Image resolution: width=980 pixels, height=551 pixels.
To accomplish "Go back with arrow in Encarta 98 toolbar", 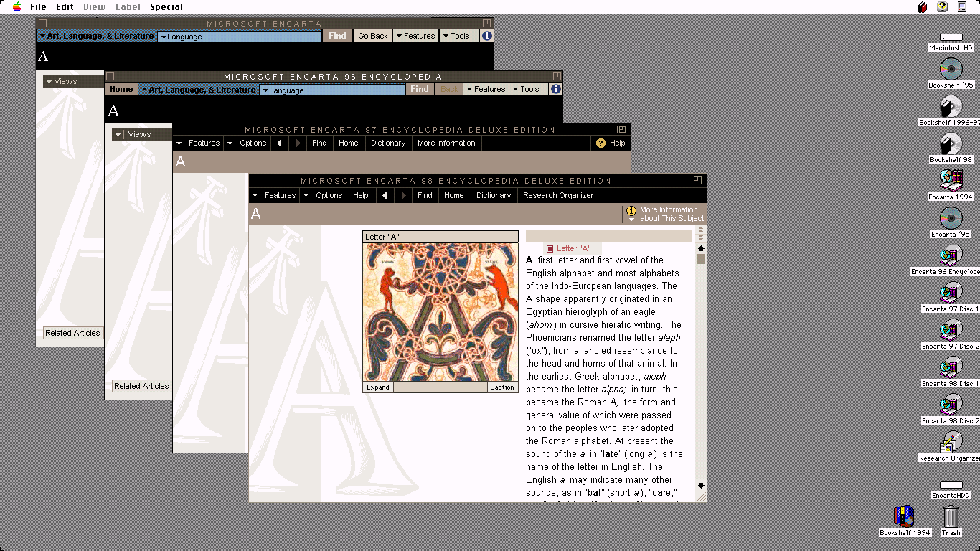I will [x=385, y=195].
